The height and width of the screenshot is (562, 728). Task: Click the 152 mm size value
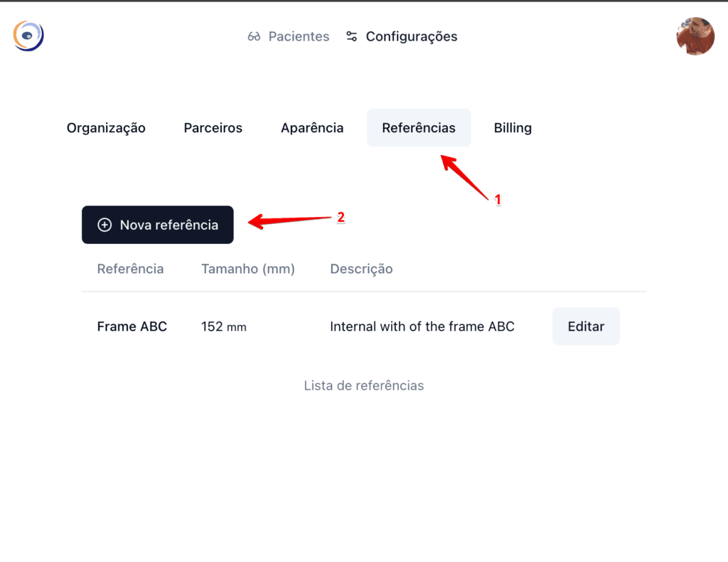coord(223,326)
